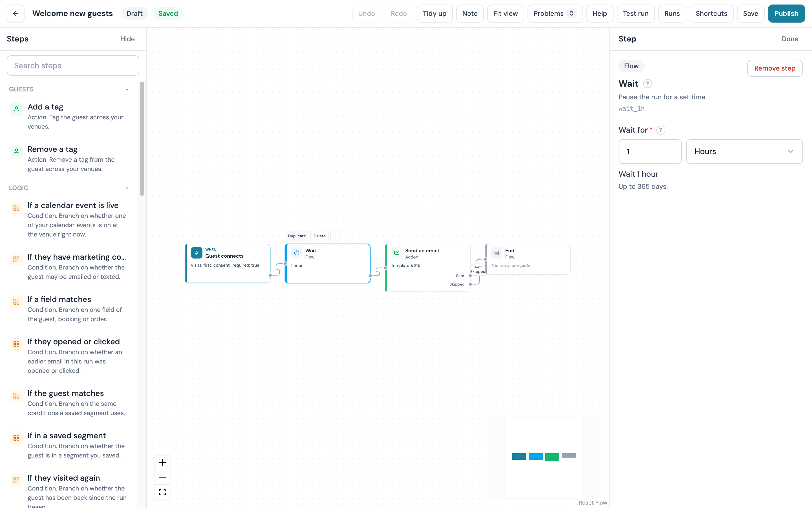Click the Sent output handle
The width and height of the screenshot is (812, 508).
point(470,276)
